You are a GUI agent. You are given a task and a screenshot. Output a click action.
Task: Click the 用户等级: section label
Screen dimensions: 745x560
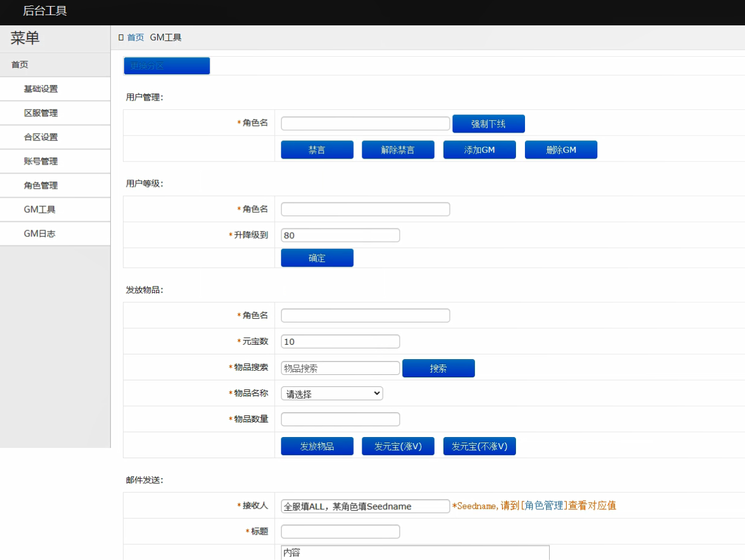[145, 183]
